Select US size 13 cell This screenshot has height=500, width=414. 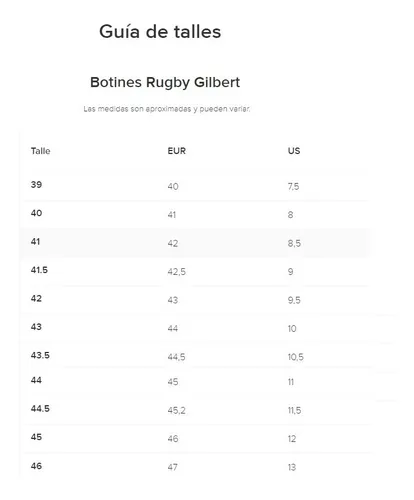(292, 467)
